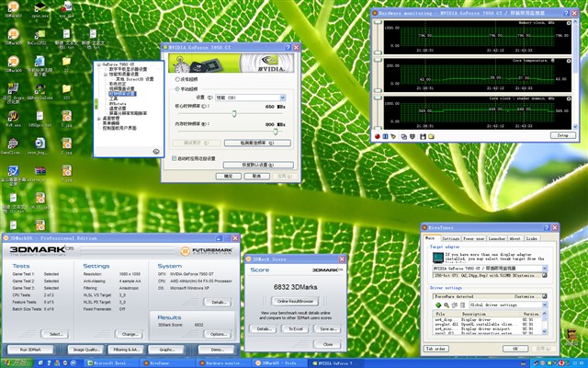The width and height of the screenshot is (588, 368).
Task: Click Filtering & AA button in 3DMark05
Action: pyautogui.click(x=126, y=350)
